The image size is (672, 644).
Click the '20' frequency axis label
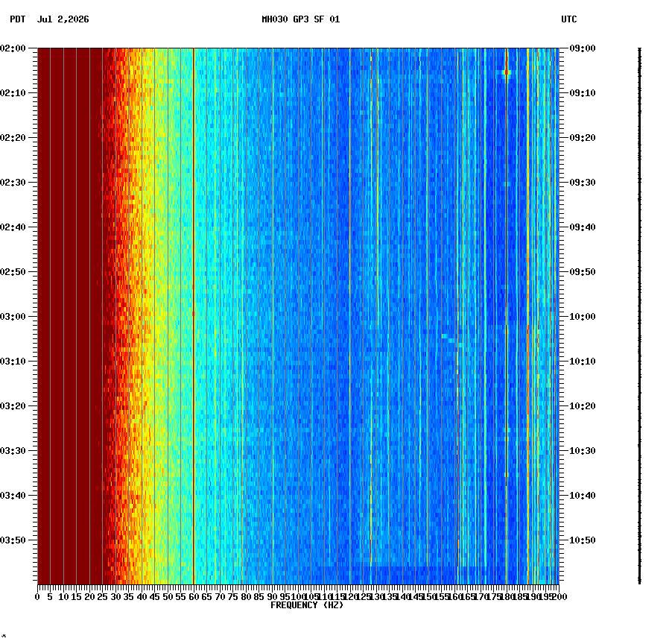[89, 597]
